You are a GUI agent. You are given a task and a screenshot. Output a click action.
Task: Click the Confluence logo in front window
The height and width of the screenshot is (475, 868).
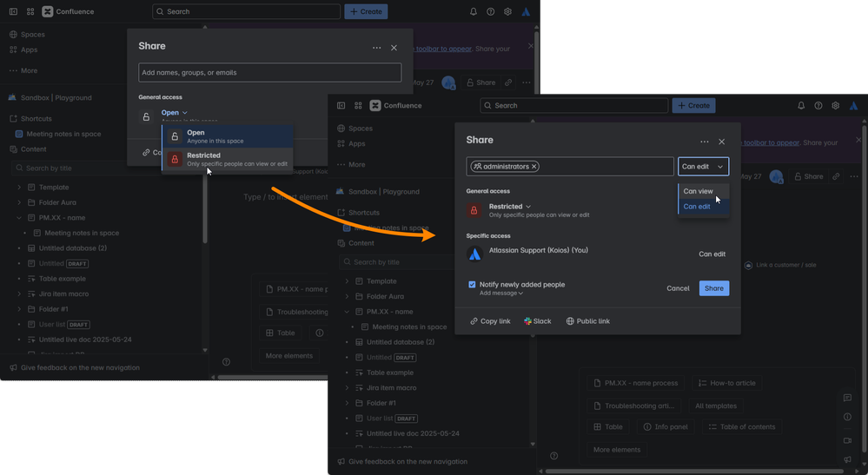click(x=396, y=106)
